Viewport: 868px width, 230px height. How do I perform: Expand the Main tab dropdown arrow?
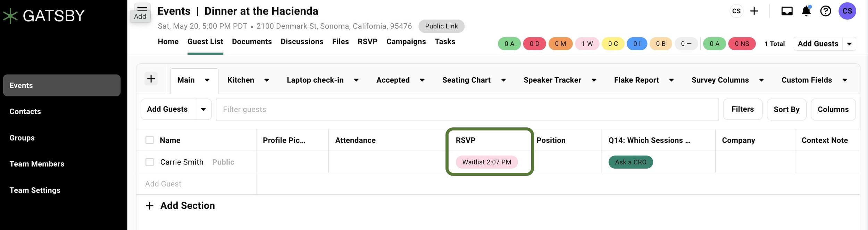207,80
